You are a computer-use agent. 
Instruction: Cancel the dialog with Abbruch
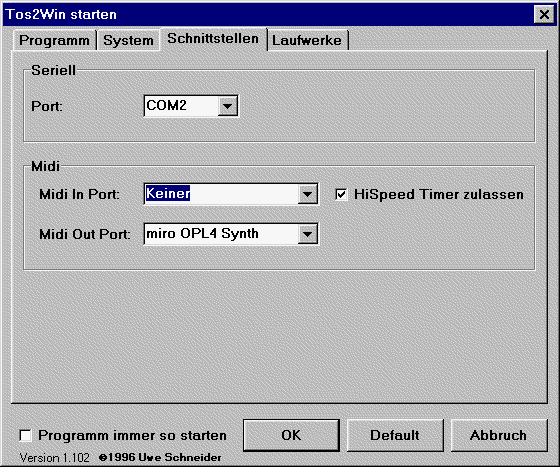click(x=499, y=435)
